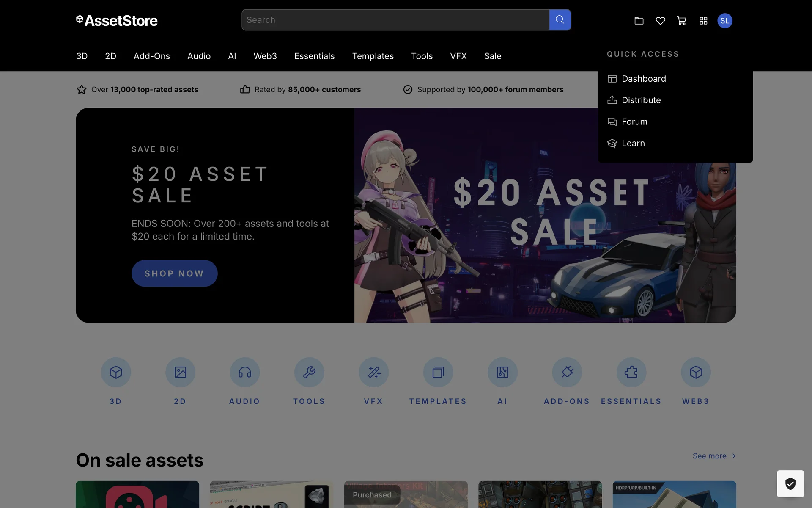Open the Audio headphones category icon

click(244, 372)
